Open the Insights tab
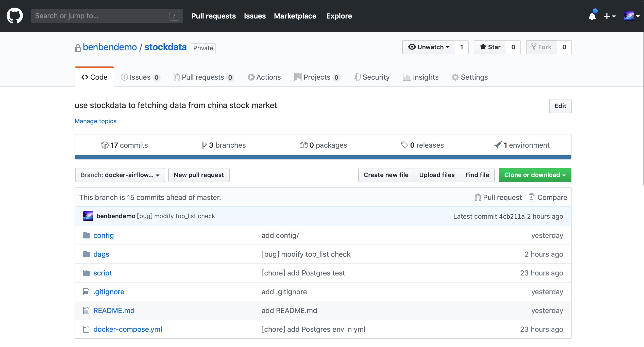Image resolution: width=644 pixels, height=347 pixels. [x=421, y=77]
